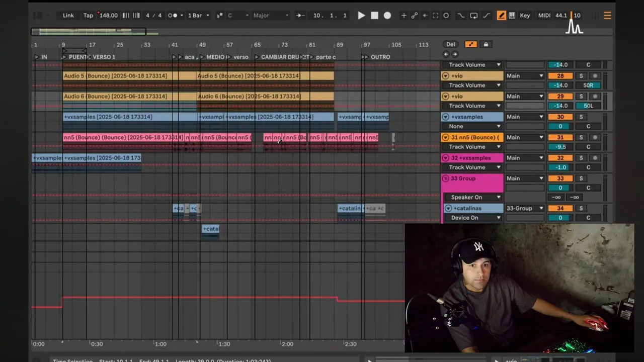Solo track 30 +vxsamples
This screenshot has height=362, width=644.
(581, 117)
